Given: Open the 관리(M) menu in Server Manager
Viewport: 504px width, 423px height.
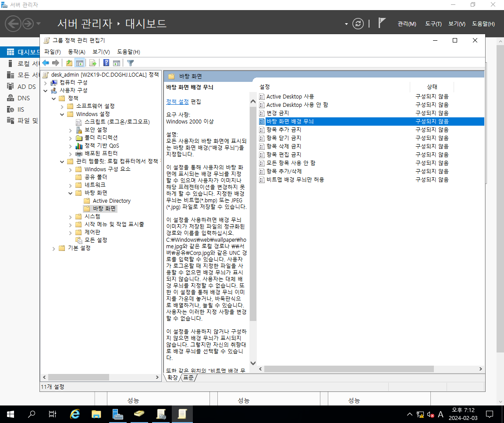Looking at the screenshot, I should 407,24.
